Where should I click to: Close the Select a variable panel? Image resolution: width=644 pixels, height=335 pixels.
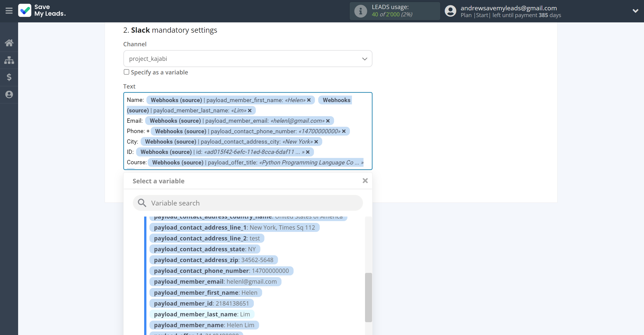point(365,181)
